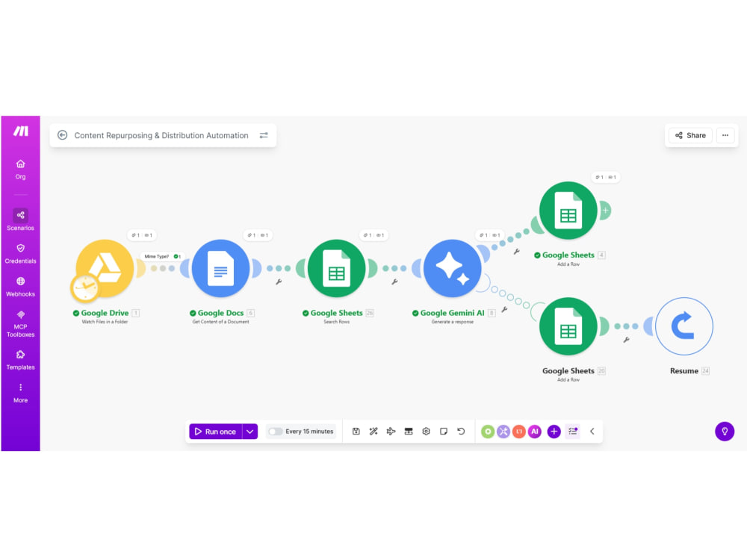The image size is (747, 560).
Task: Click the Resume module label
Action: (x=684, y=371)
